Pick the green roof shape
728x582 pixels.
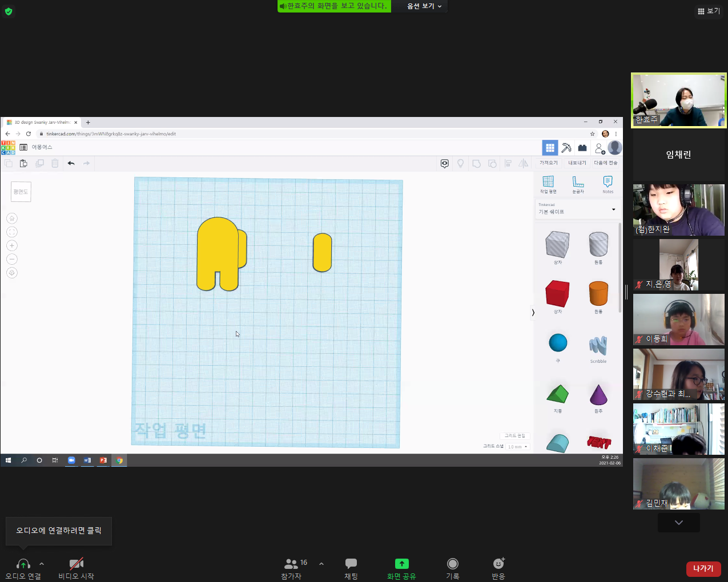tap(558, 394)
